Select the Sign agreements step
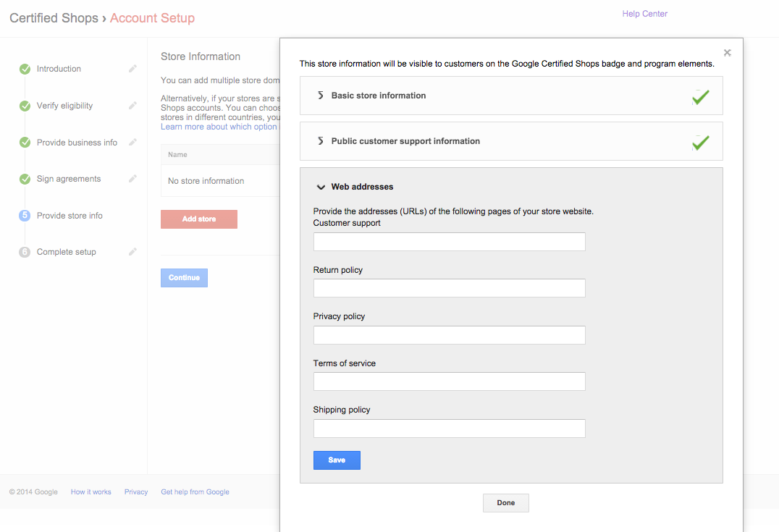This screenshot has width=779, height=532. [x=69, y=179]
